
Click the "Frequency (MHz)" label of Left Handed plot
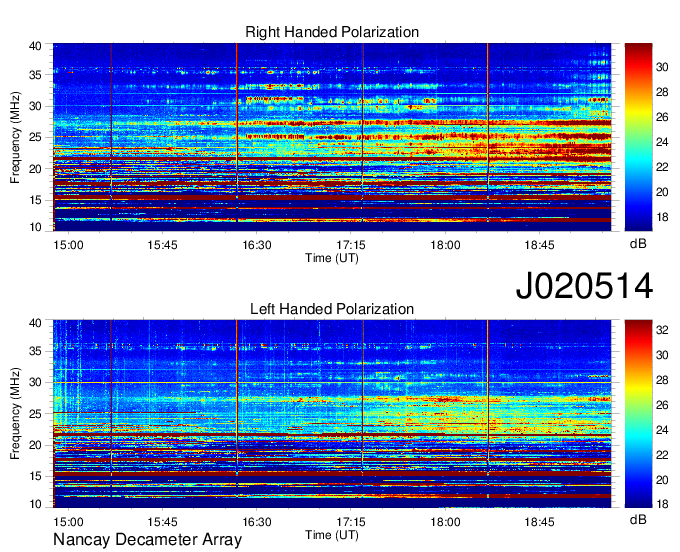click(15, 414)
